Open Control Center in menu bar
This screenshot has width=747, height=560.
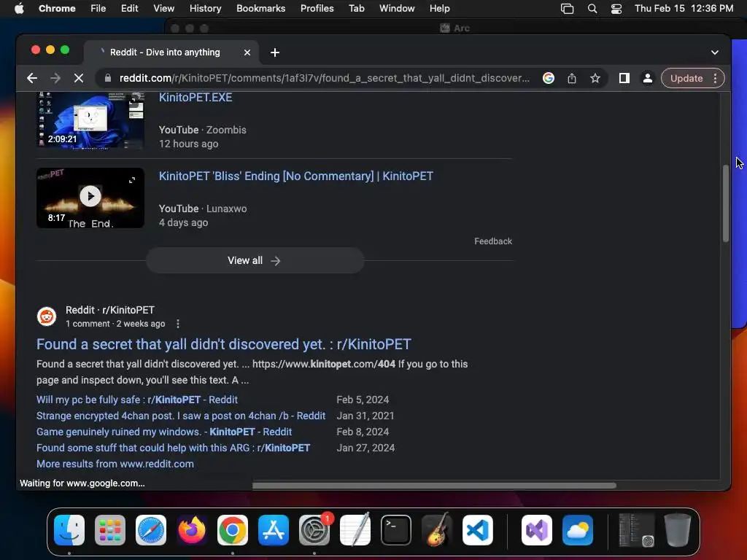616,9
